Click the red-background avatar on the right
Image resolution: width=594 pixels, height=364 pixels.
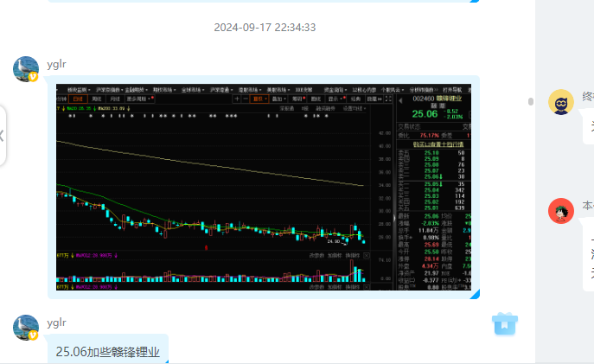561,211
